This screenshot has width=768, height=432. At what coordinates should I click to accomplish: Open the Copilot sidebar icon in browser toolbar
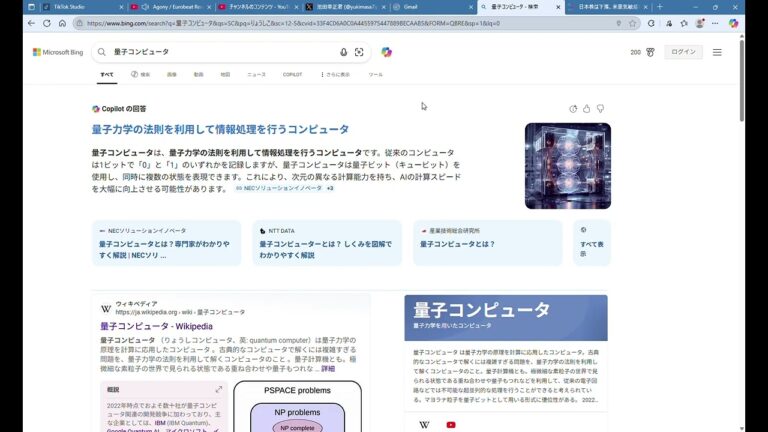[x=733, y=23]
